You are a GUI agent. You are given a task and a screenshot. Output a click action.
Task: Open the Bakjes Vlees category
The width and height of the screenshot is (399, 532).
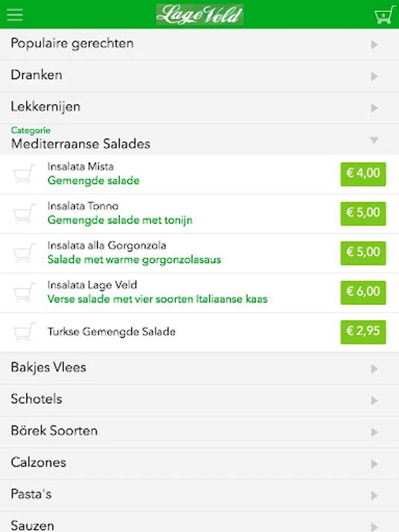(199, 368)
